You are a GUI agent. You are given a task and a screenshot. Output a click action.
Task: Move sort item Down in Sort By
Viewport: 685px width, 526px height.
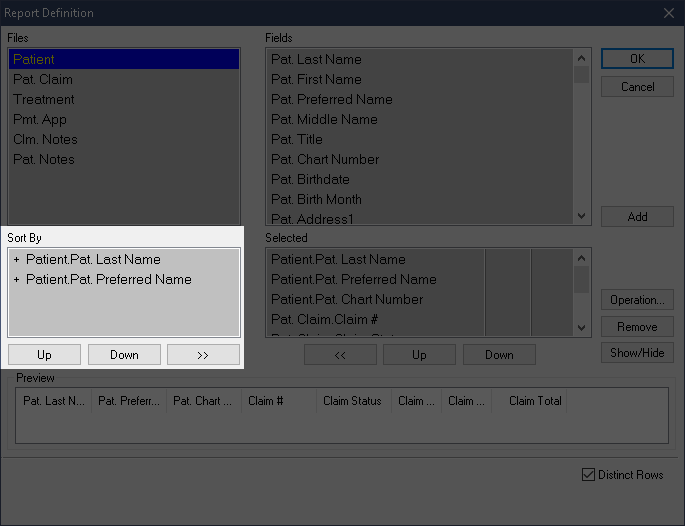(124, 355)
